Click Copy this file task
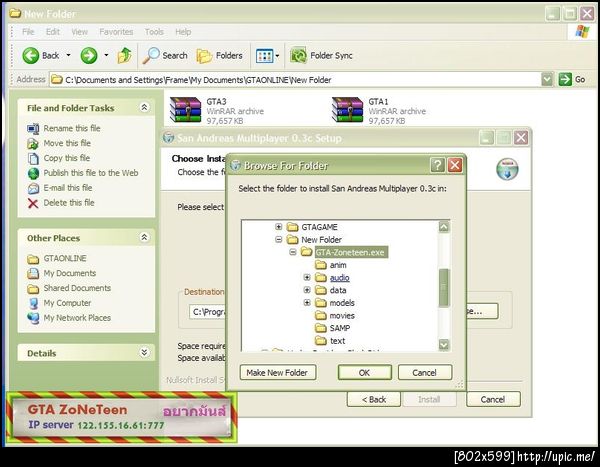The image size is (600, 467). [x=67, y=158]
